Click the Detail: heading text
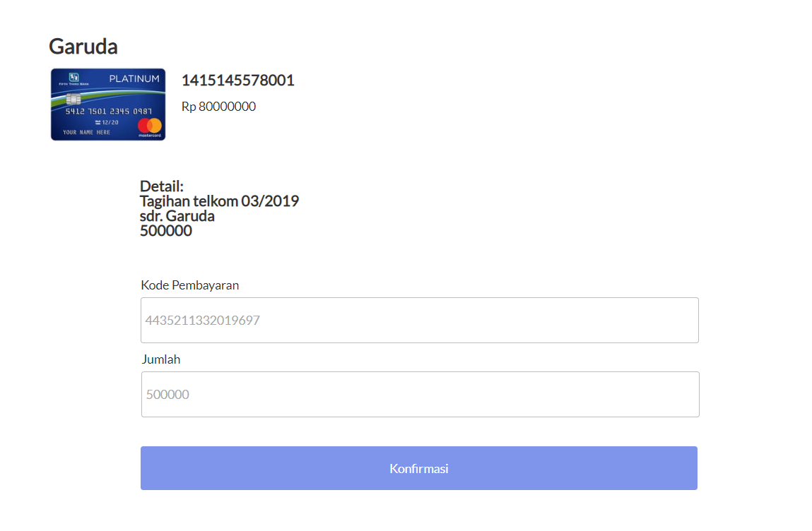The image size is (812, 531). point(162,186)
